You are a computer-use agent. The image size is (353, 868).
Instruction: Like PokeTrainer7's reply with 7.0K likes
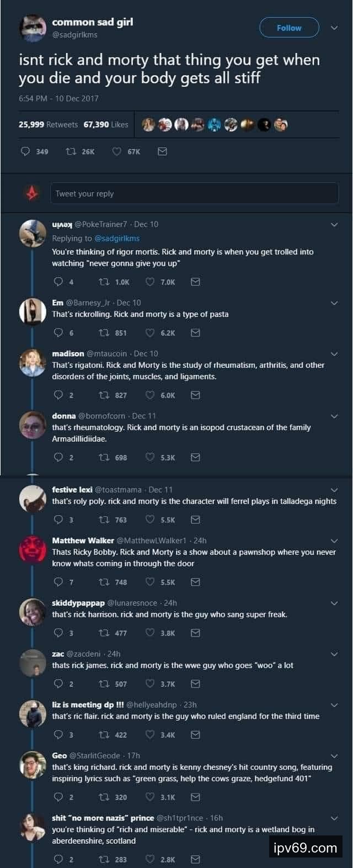(x=150, y=282)
